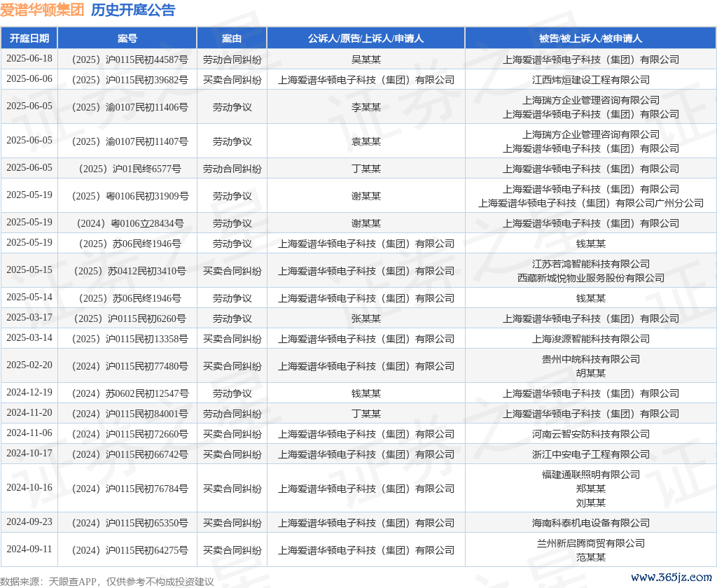
Task: Click the 数据来源 footer note
Action: click(x=107, y=582)
